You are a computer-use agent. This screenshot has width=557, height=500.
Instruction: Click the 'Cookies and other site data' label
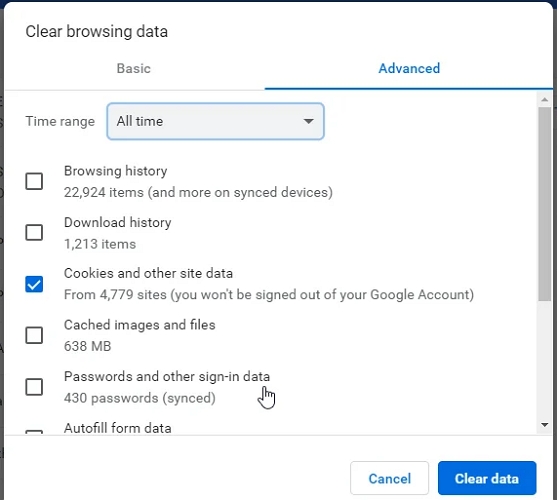click(x=148, y=273)
